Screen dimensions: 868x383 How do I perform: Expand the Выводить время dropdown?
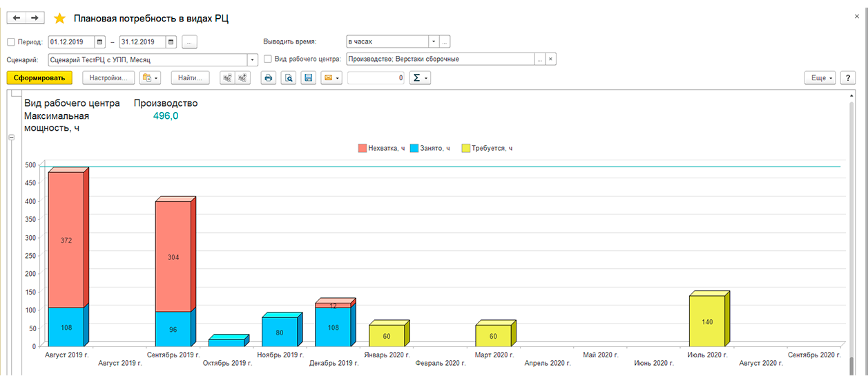434,41
